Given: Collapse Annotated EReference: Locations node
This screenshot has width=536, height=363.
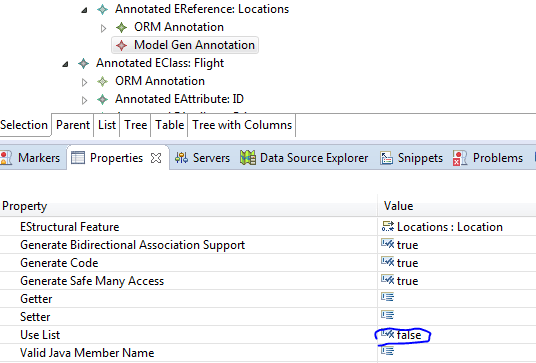Looking at the screenshot, I should click(x=84, y=10).
